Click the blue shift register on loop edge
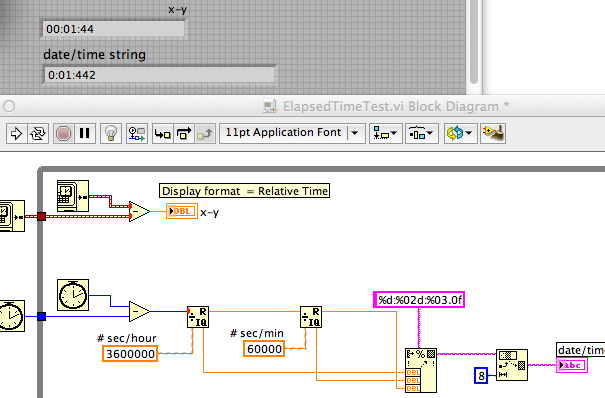605x398 pixels. 41,317
